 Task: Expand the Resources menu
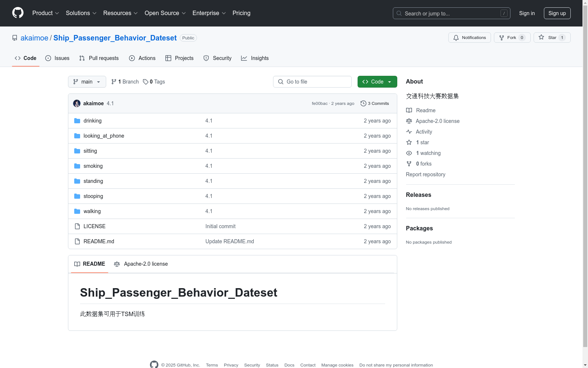click(x=121, y=13)
